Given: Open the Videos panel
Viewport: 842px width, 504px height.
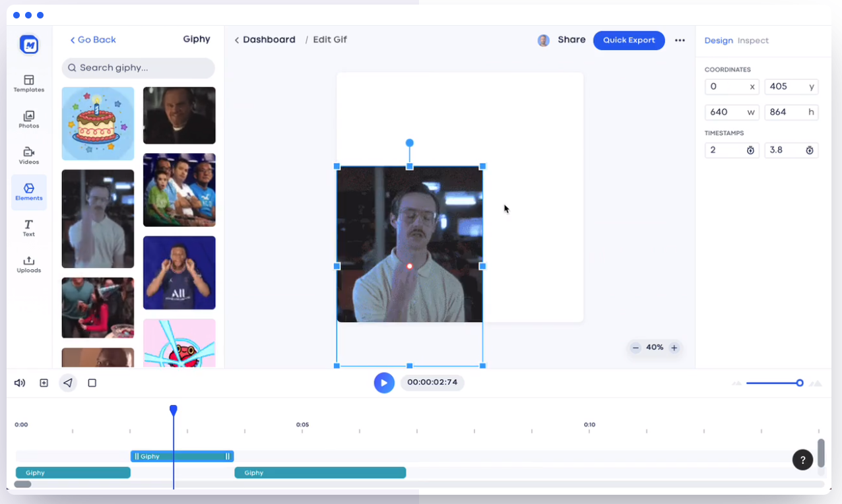Looking at the screenshot, I should click(29, 156).
